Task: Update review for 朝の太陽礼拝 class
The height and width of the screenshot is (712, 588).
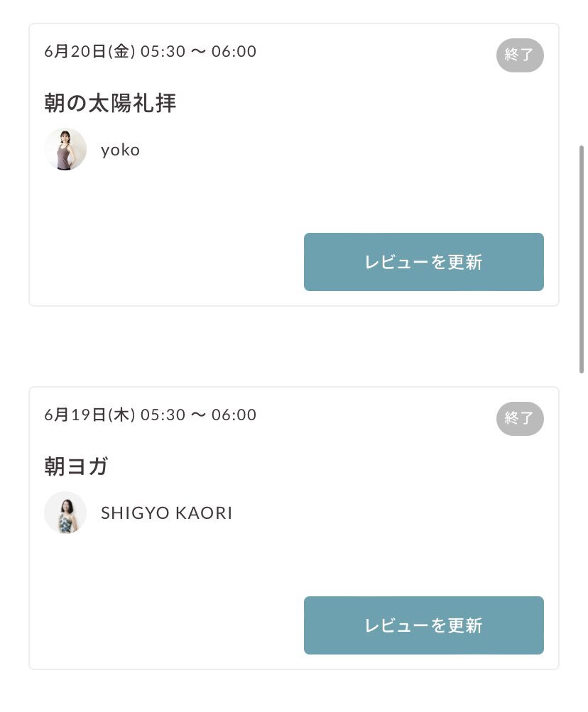Action: click(x=423, y=262)
